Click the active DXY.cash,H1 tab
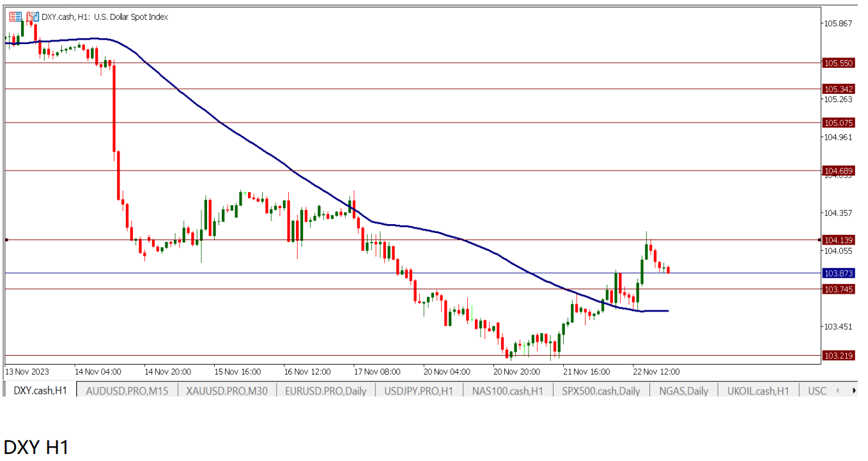868x461 pixels. pyautogui.click(x=40, y=391)
